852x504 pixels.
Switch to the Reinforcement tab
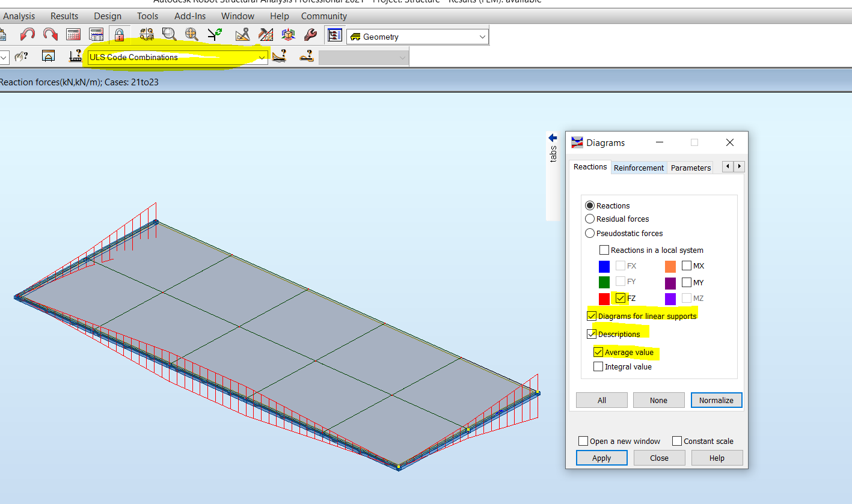coord(639,168)
